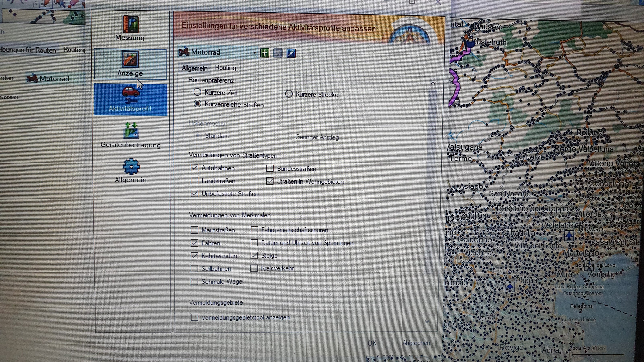644x362 pixels.
Task: Click the blue pencil edit-profile icon
Action: pyautogui.click(x=291, y=53)
